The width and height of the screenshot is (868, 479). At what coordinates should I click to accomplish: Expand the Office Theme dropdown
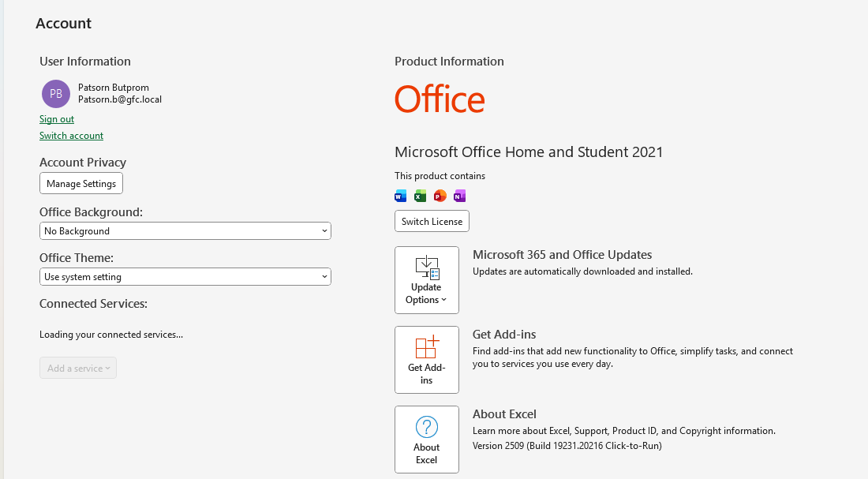point(185,277)
